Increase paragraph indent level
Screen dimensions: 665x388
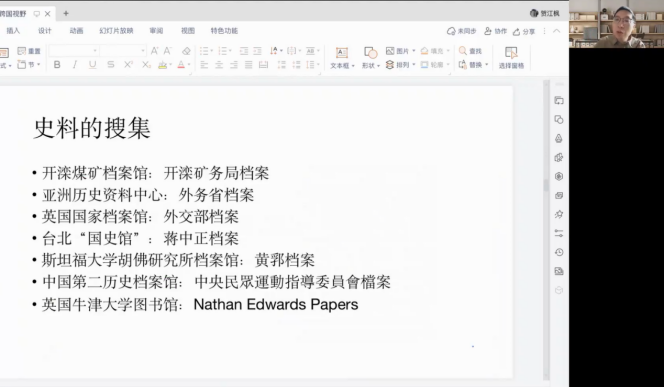tap(257, 51)
